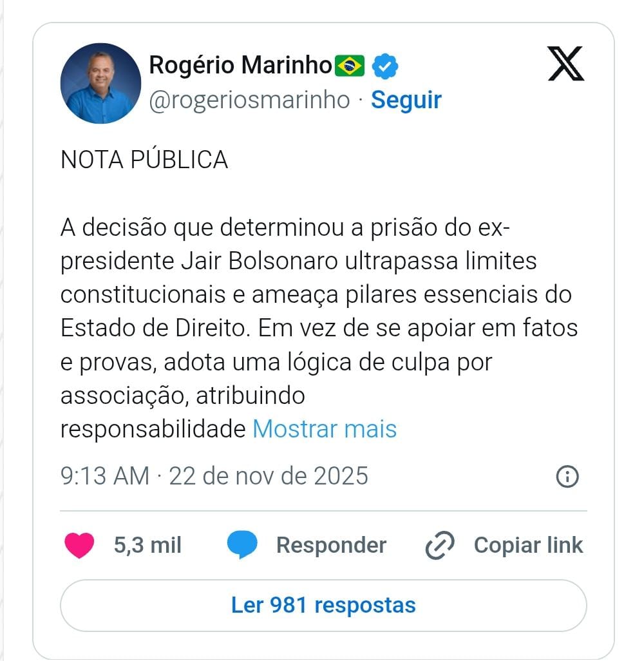This screenshot has width=644, height=661.
Task: Click the pink heart icon
Action: 79,545
